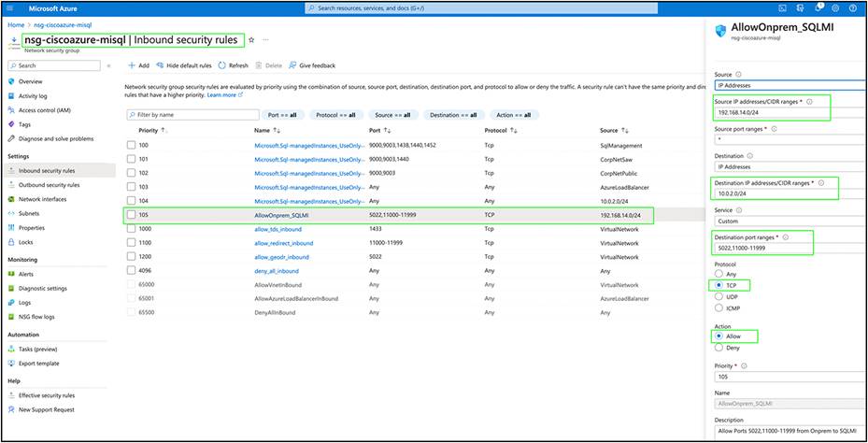Tick the checkbox for rule 1000 allow_tds_inbound
Image resolution: width=868 pixels, height=443 pixels.
click(x=131, y=229)
